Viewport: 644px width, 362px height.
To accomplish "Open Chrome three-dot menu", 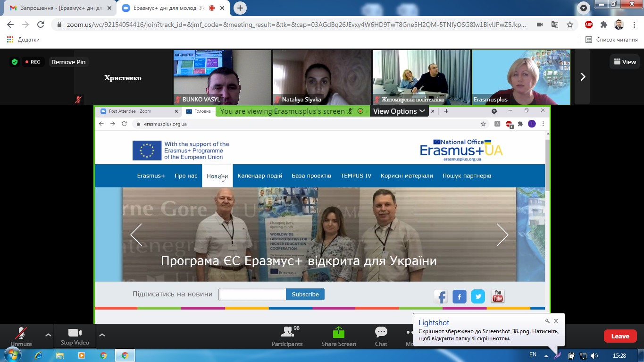I will point(634,25).
